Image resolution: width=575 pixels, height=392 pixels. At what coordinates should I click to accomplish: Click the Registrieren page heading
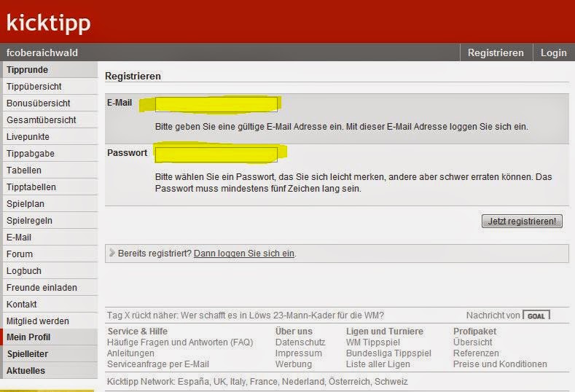point(133,77)
